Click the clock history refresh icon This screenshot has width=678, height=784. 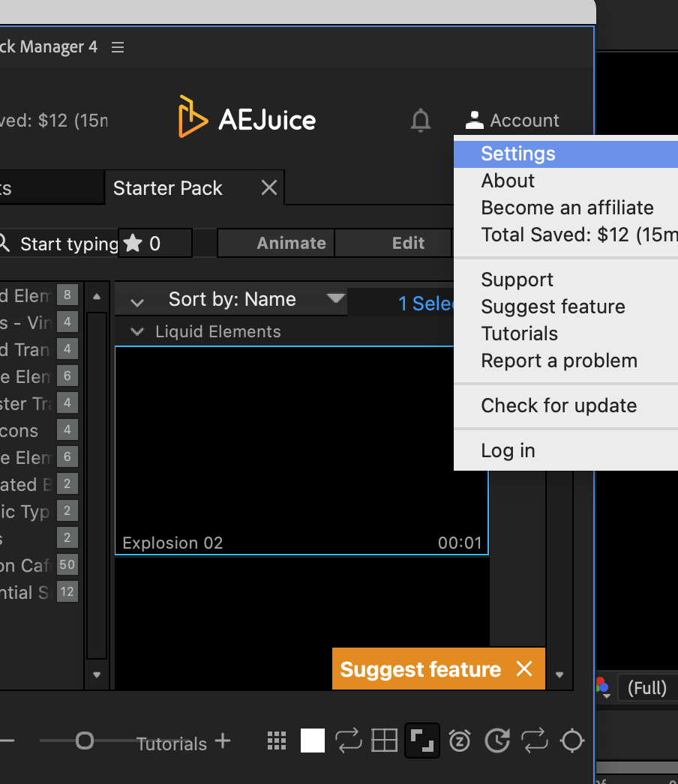pos(497,741)
